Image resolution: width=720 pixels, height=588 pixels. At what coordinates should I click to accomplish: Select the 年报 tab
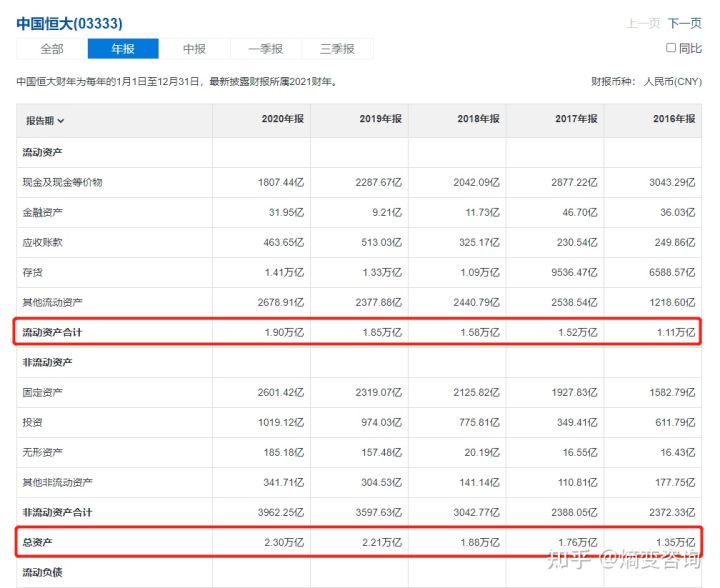click(x=123, y=49)
